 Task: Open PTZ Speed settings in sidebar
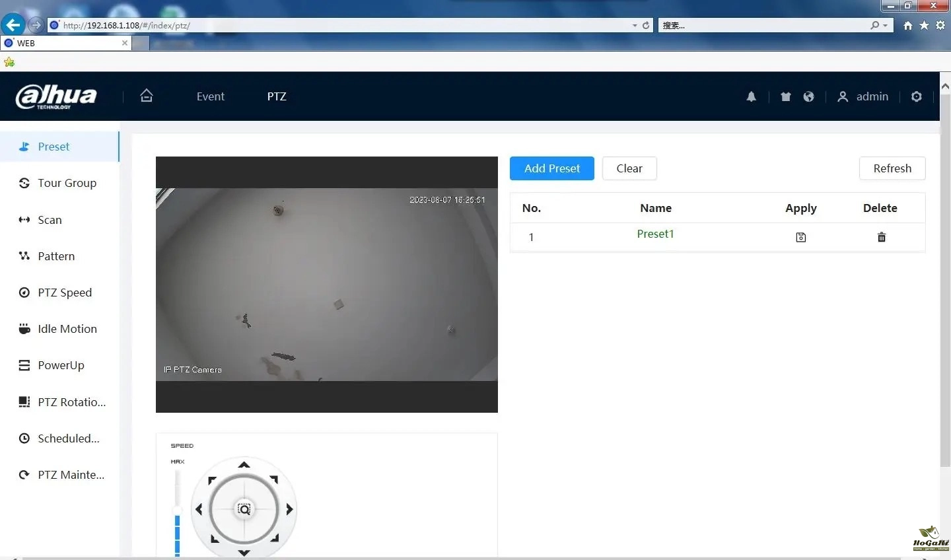64,293
